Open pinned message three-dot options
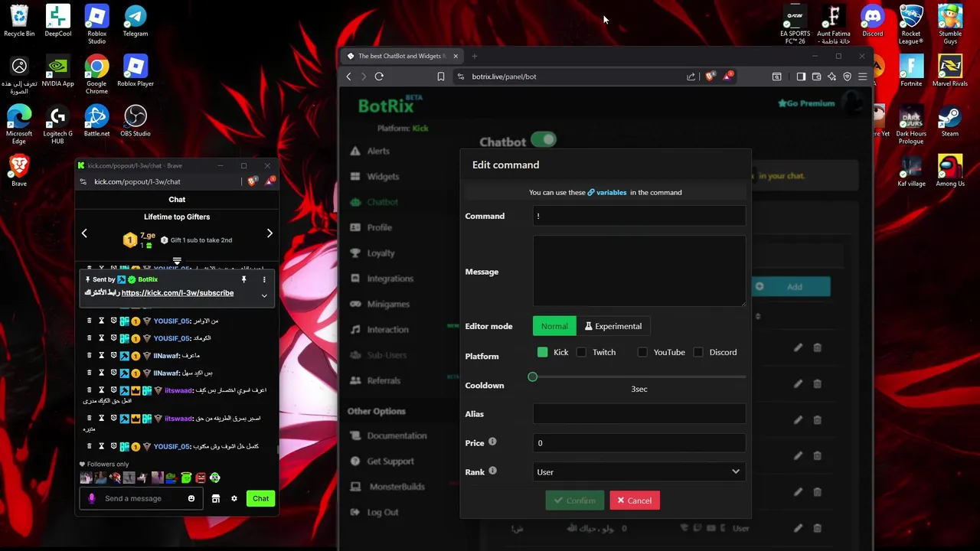This screenshot has width=980, height=551. pyautogui.click(x=264, y=279)
